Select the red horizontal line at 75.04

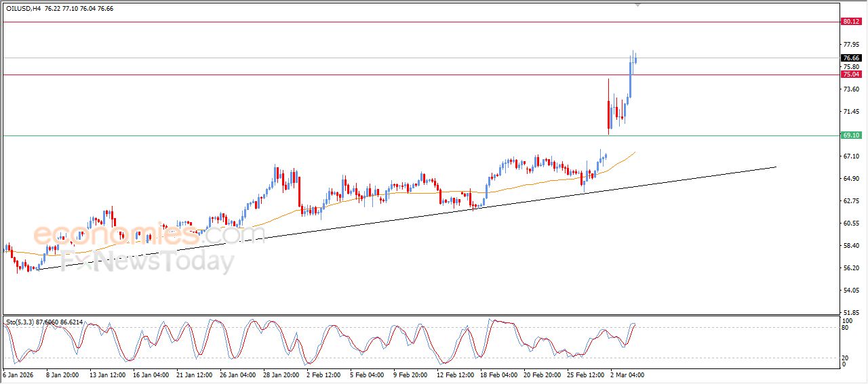point(339,74)
